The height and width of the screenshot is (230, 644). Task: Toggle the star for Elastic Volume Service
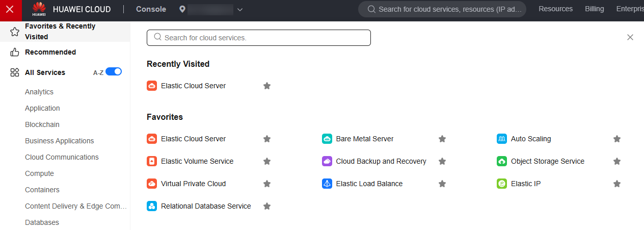tap(267, 161)
